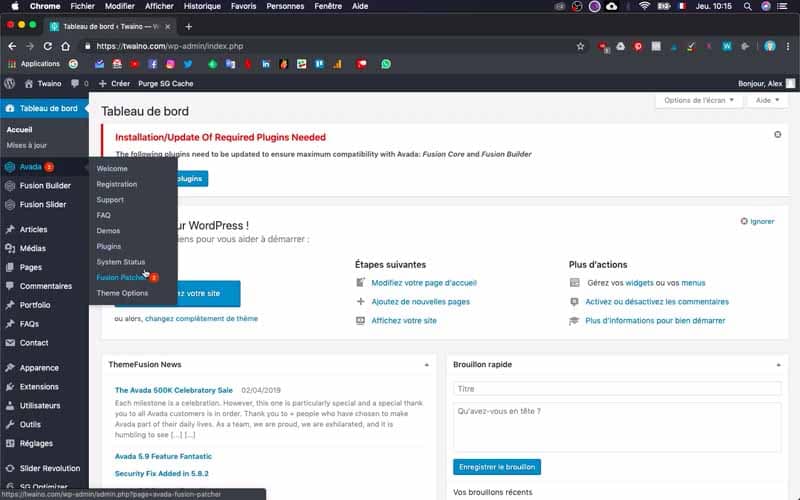800x500 pixels.
Task: Open the comments bubble in admin bar
Action: [x=75, y=83]
